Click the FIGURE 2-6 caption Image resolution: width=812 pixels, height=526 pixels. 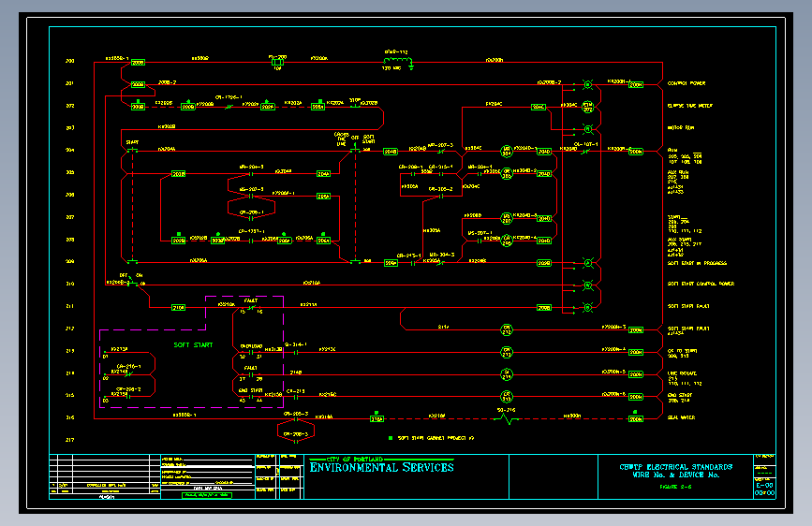point(676,487)
